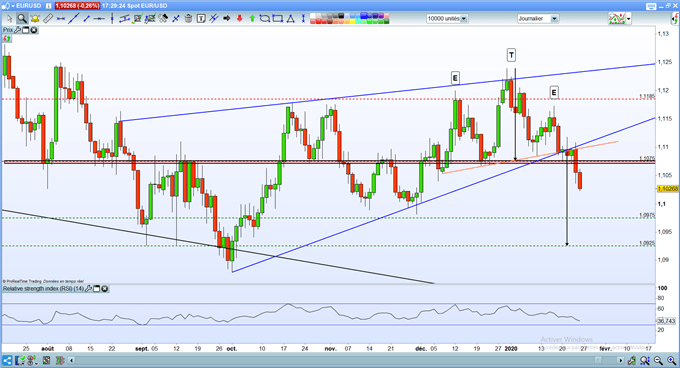Maximize the RSI panel window icon
The image size is (680, 368).
[x=97, y=289]
